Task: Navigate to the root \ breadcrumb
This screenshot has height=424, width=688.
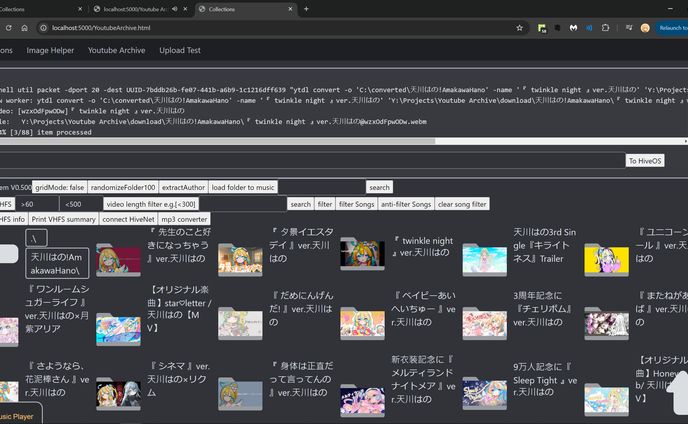Action: tap(36, 238)
